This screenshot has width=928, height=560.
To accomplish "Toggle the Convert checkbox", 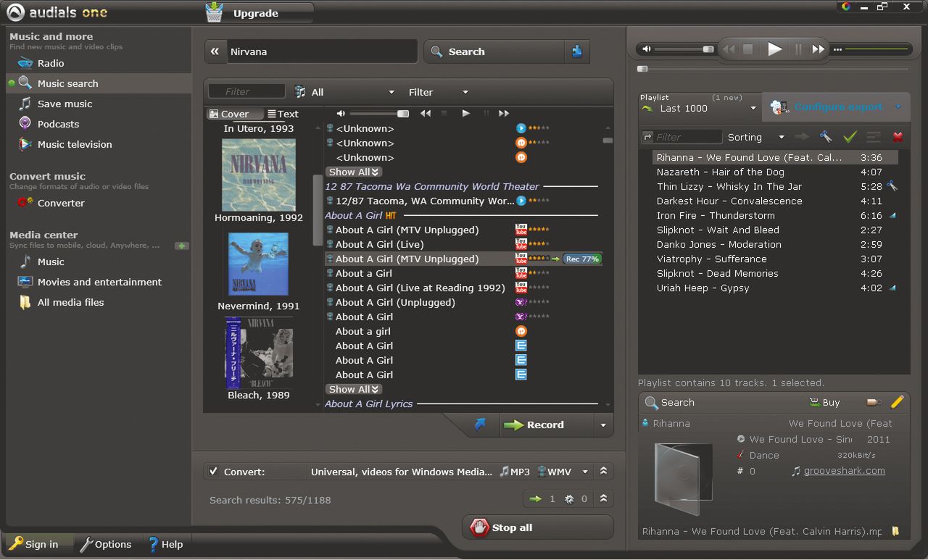I will (213, 472).
